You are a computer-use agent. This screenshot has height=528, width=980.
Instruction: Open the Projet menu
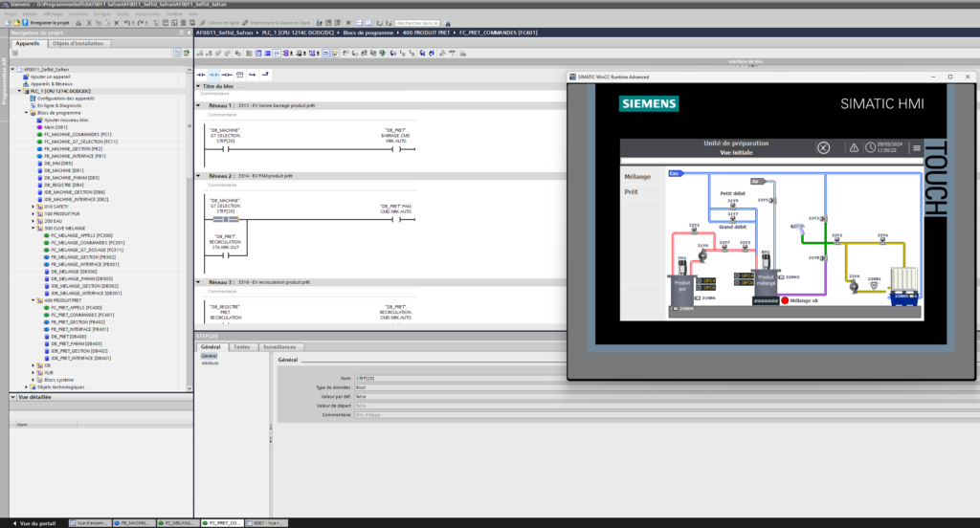pos(11,13)
